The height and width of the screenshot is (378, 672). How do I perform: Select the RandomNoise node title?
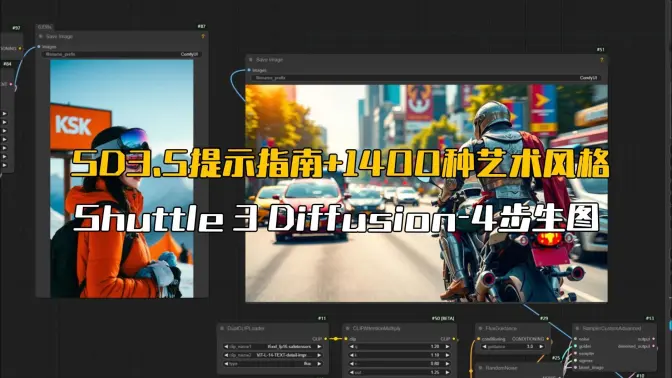coord(501,368)
